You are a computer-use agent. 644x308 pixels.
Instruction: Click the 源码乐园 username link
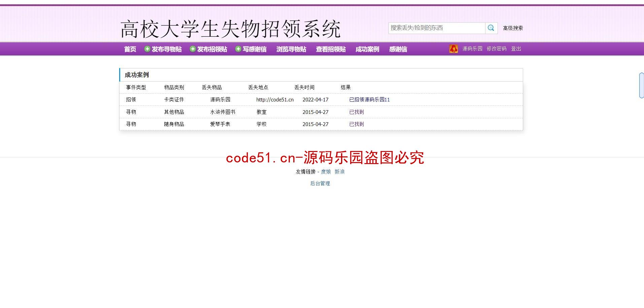[472, 49]
